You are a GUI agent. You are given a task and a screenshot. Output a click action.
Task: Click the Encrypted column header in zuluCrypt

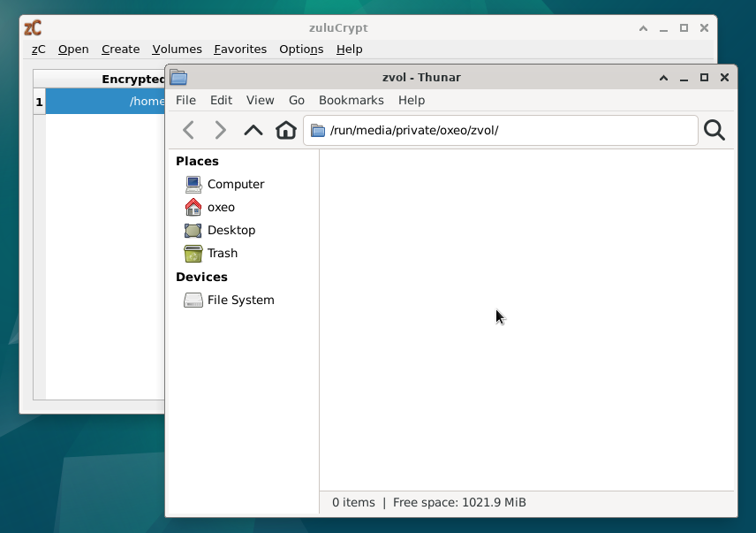pyautogui.click(x=99, y=79)
